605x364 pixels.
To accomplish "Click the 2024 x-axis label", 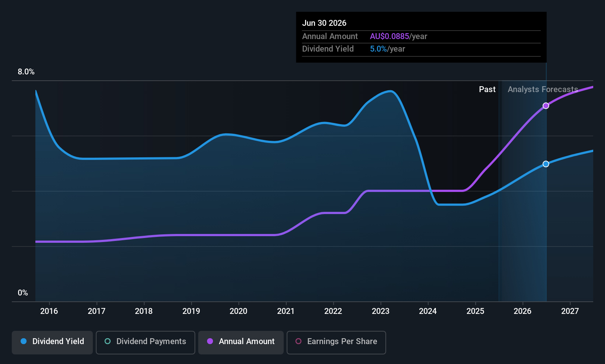I will [428, 311].
